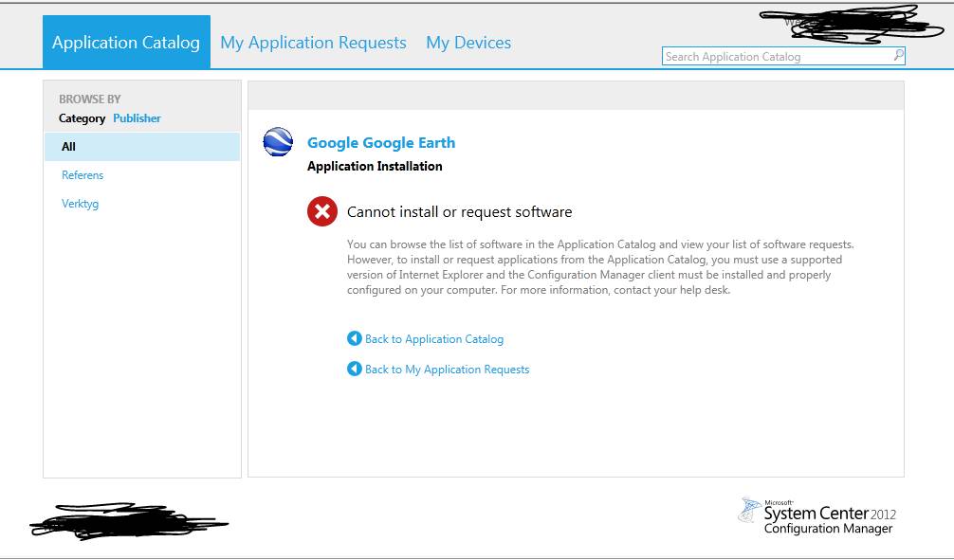Image resolution: width=954 pixels, height=560 pixels.
Task: Click the Cannot install or request software heading
Action: click(x=459, y=211)
